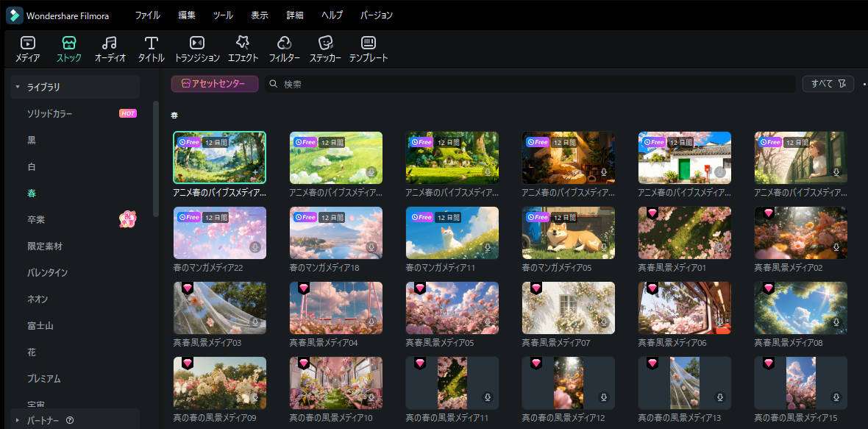Select the 真春風景メディア04 thumbnail

click(x=335, y=308)
